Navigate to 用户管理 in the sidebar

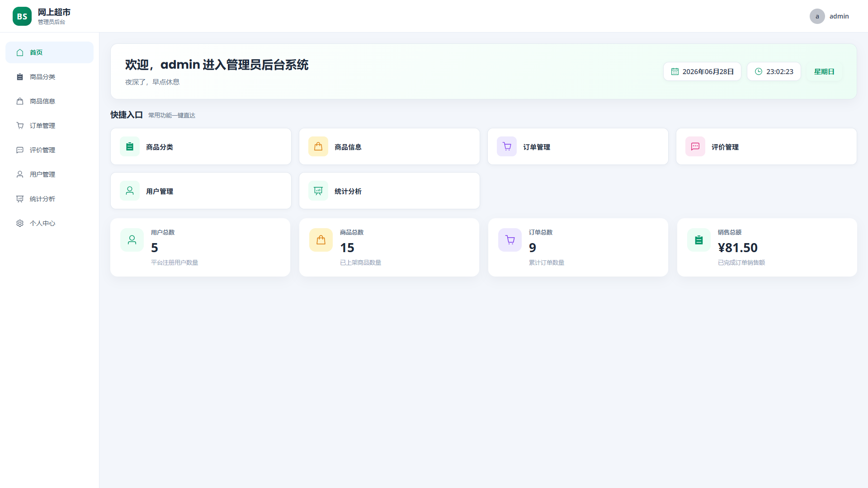coord(50,174)
